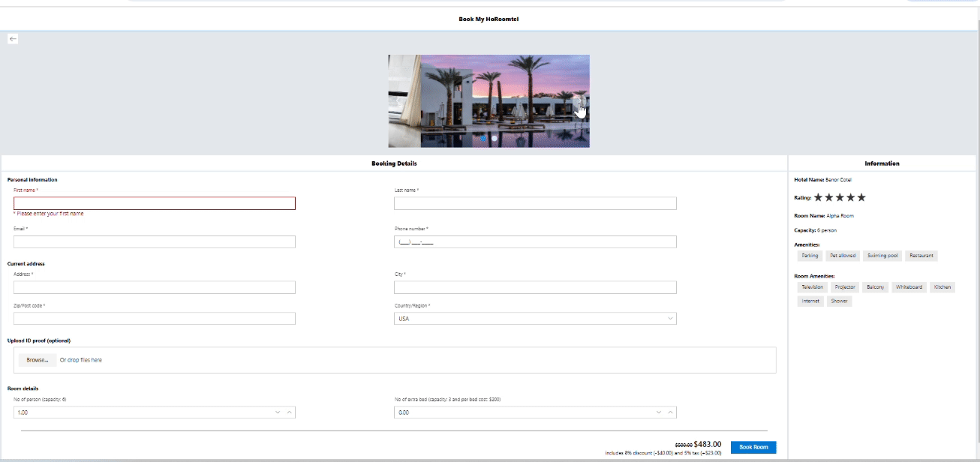Decrease extra bed count with down arrow
The image size is (980, 462).
coord(659,412)
